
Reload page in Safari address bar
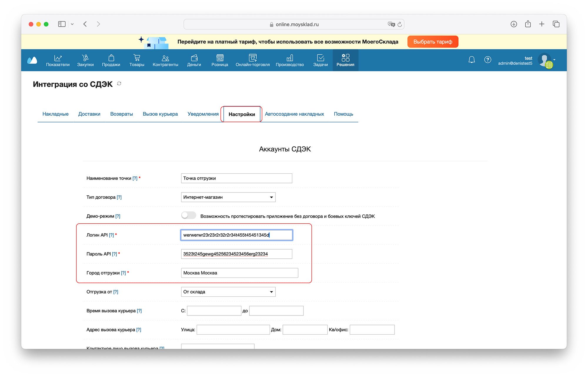[400, 24]
